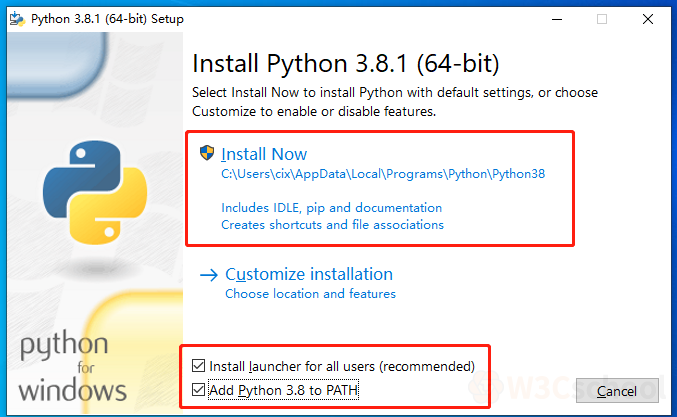
Task: Click the arrow icon beside Customize installation
Action: (208, 275)
